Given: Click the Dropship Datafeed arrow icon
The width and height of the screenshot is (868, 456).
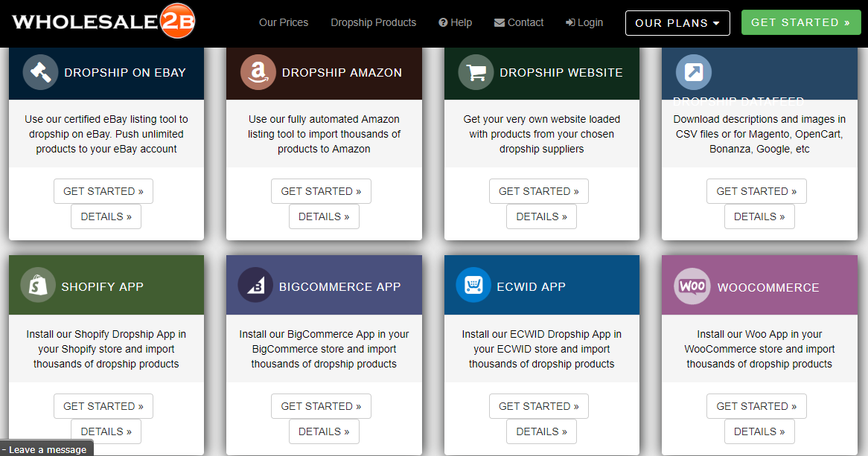Looking at the screenshot, I should [x=693, y=72].
